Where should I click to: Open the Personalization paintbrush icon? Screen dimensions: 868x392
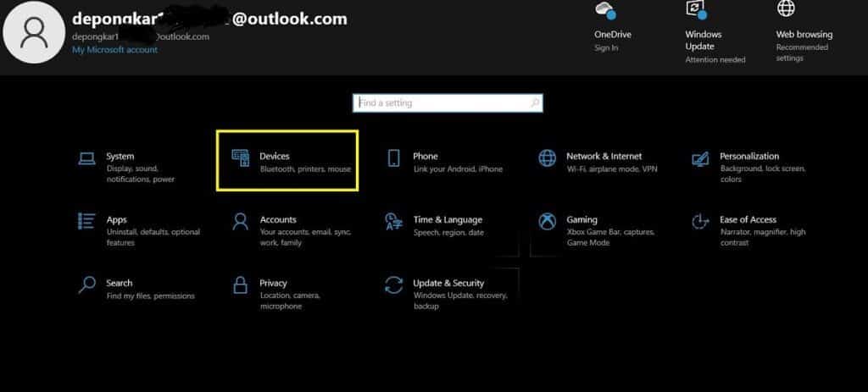click(700, 158)
